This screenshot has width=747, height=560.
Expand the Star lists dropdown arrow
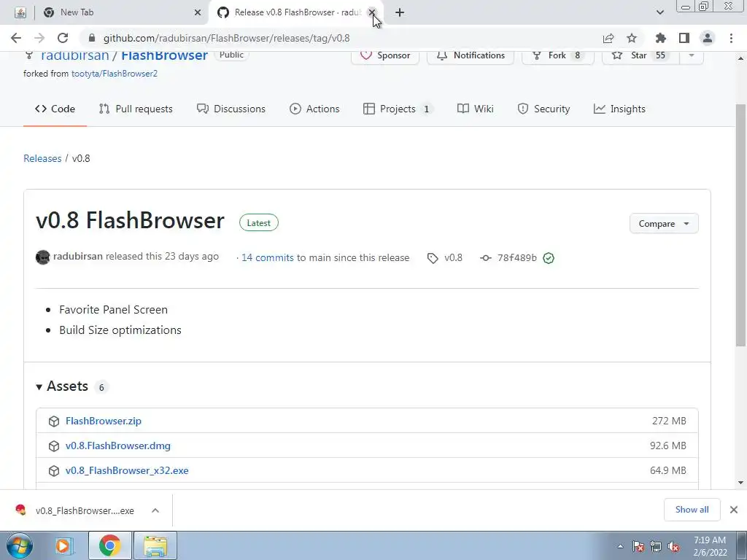pos(692,55)
